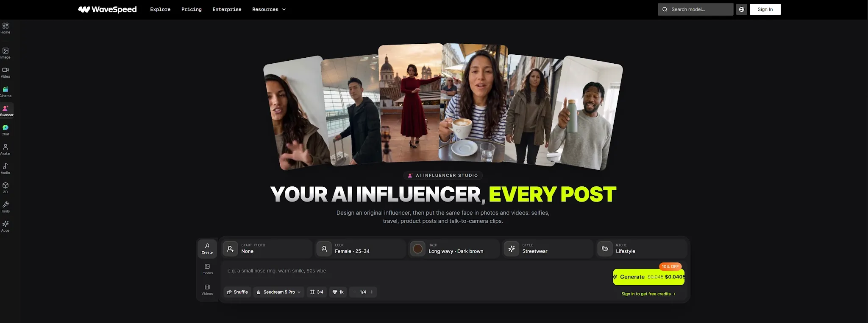This screenshot has height=323, width=868.
Task: Click the woman with coffee cup thumbnail
Action: point(474,103)
